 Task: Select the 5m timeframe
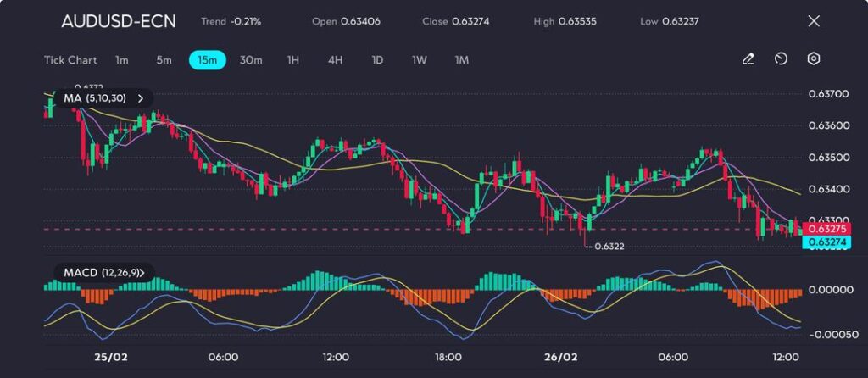164,60
